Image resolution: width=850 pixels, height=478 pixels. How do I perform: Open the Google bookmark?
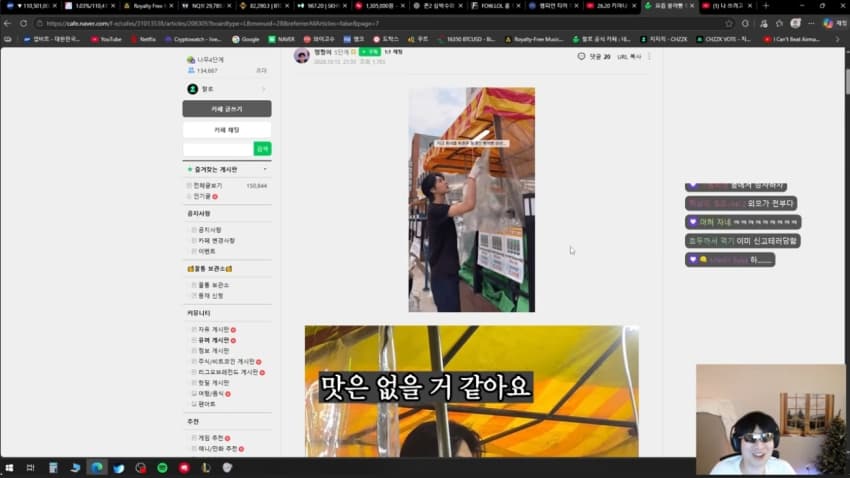[246, 39]
